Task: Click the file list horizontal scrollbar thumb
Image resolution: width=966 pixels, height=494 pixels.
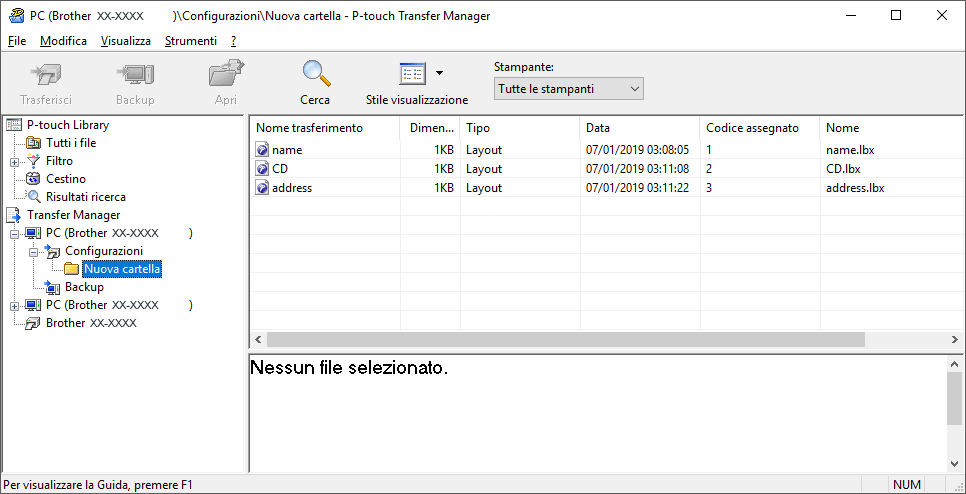Action: point(566,339)
